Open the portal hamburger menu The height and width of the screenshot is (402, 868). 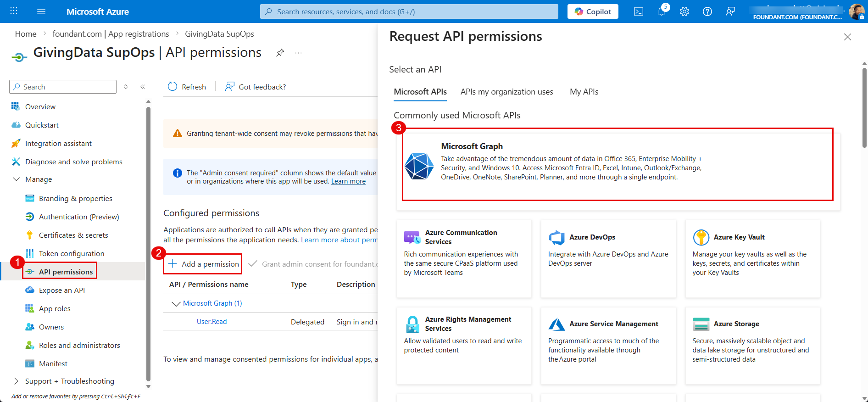(41, 11)
